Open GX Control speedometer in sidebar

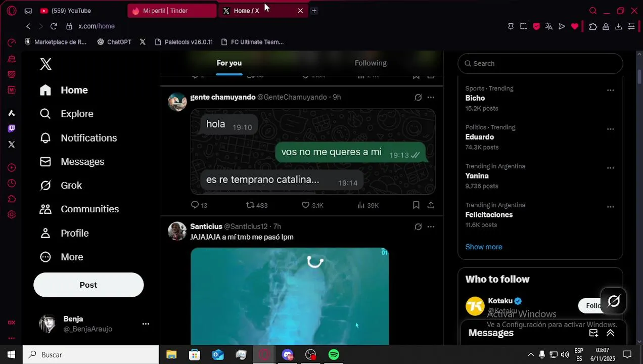(x=12, y=43)
